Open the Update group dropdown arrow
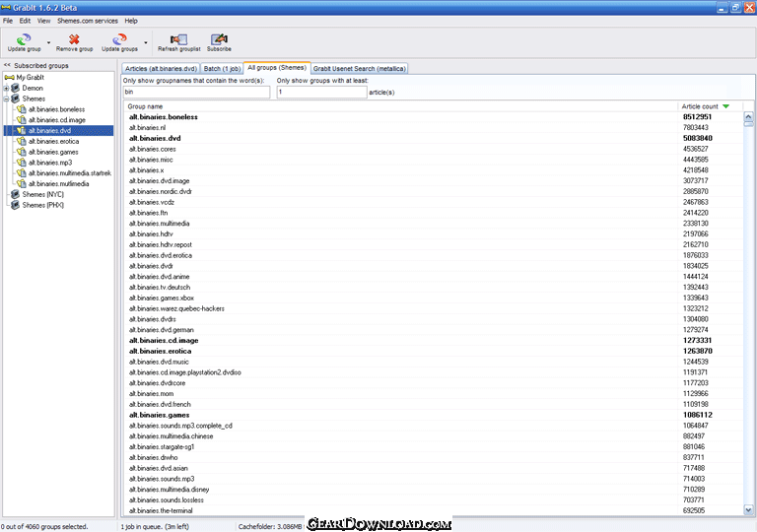 [48, 42]
